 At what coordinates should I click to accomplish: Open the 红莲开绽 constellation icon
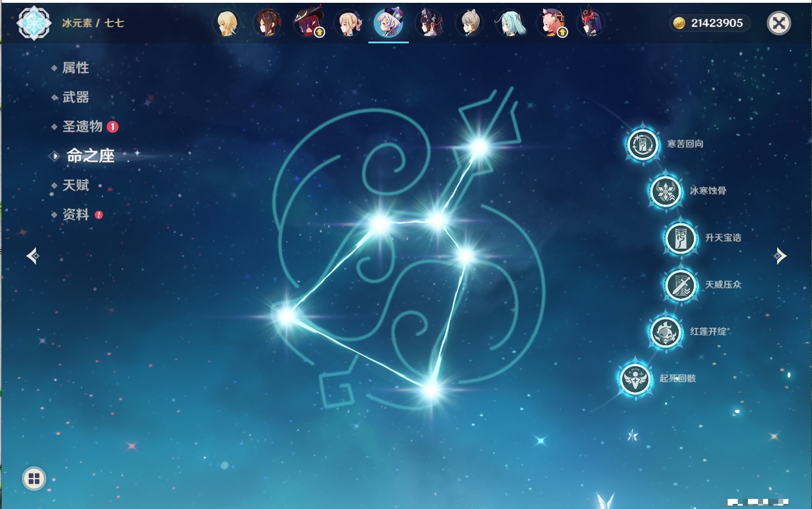[x=665, y=332]
